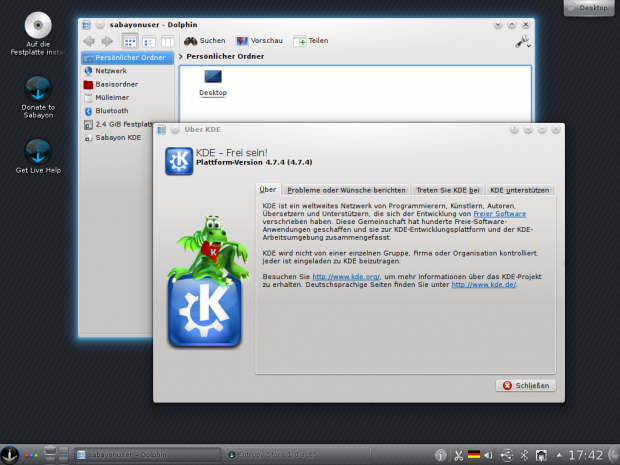The width and height of the screenshot is (620, 465).
Task: Open Bluetooth icon in system tray
Action: [524, 456]
